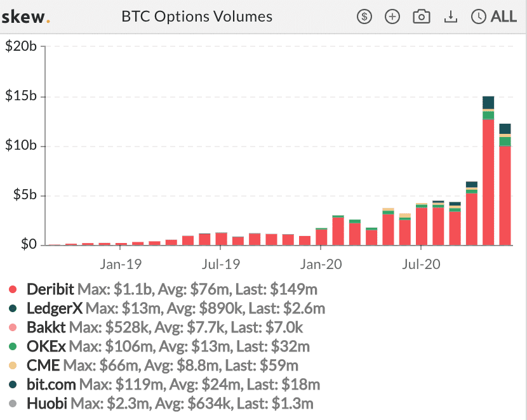The width and height of the screenshot is (527, 420).
Task: Click OKEx stats 'Max: $106m'
Action: [x=112, y=346]
